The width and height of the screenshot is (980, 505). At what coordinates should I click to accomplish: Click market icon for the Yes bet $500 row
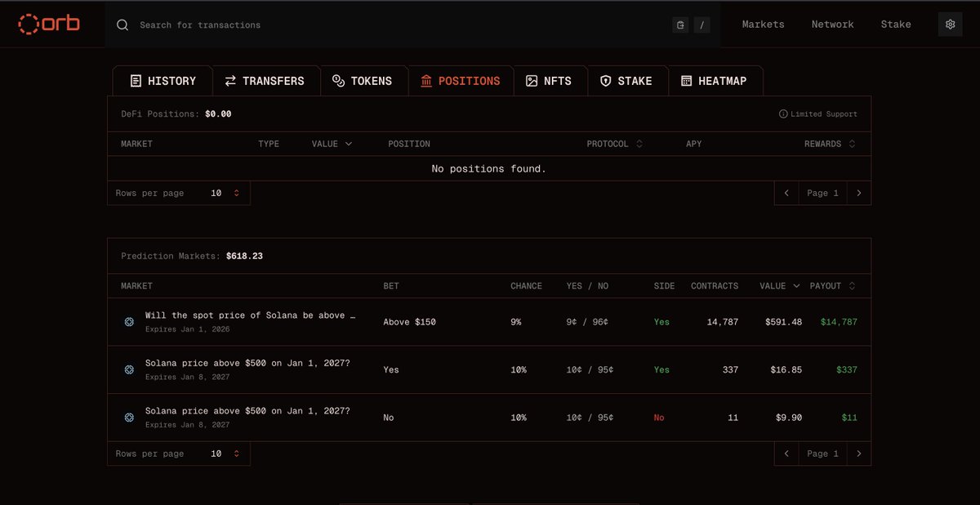(129, 369)
